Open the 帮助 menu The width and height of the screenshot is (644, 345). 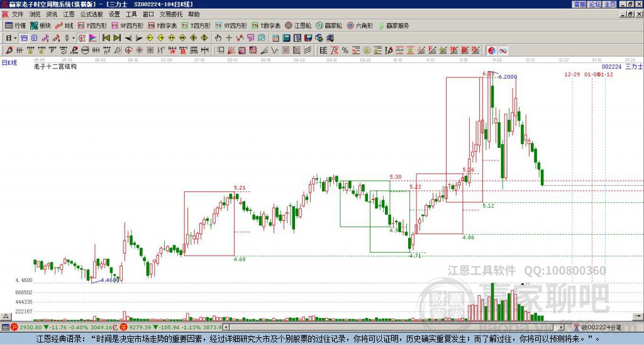(x=194, y=14)
